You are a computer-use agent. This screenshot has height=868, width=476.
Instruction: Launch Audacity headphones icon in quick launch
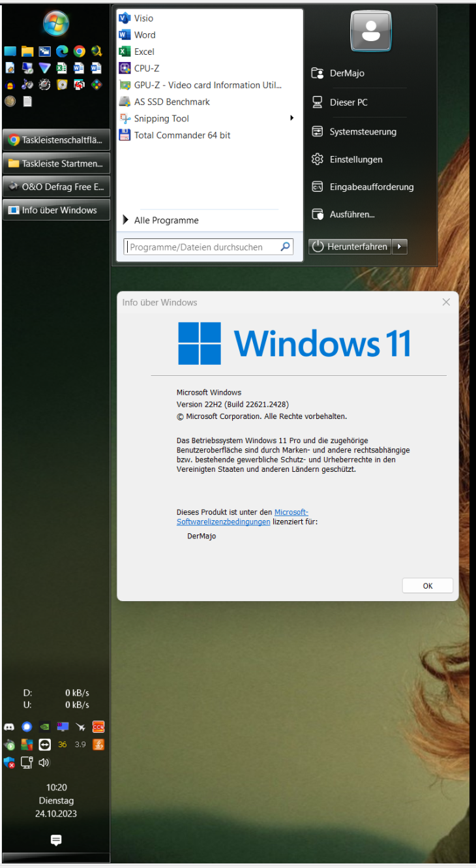point(10,85)
